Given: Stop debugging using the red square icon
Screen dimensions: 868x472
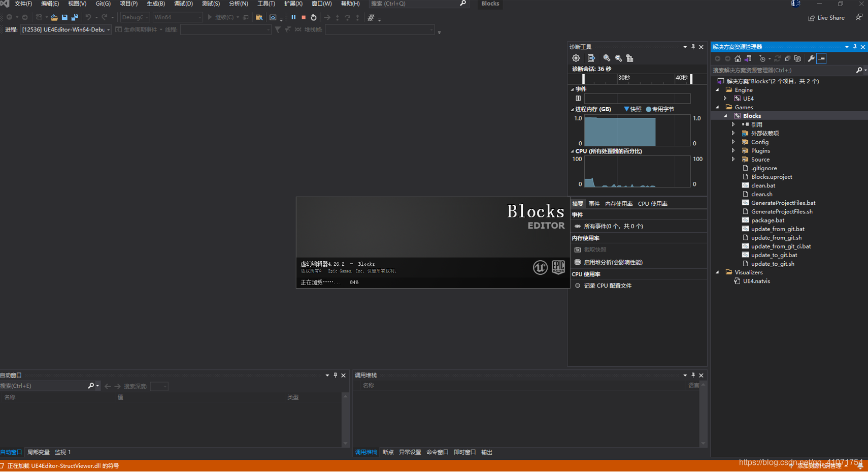Looking at the screenshot, I should pos(303,17).
